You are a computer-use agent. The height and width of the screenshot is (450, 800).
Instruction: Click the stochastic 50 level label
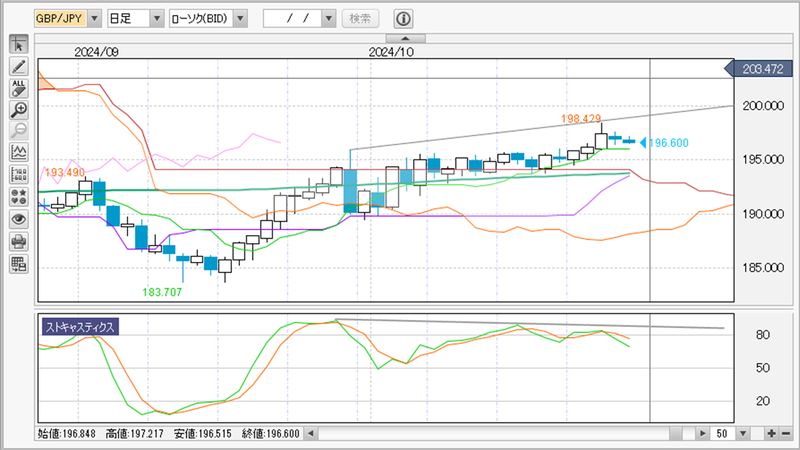pos(763,368)
